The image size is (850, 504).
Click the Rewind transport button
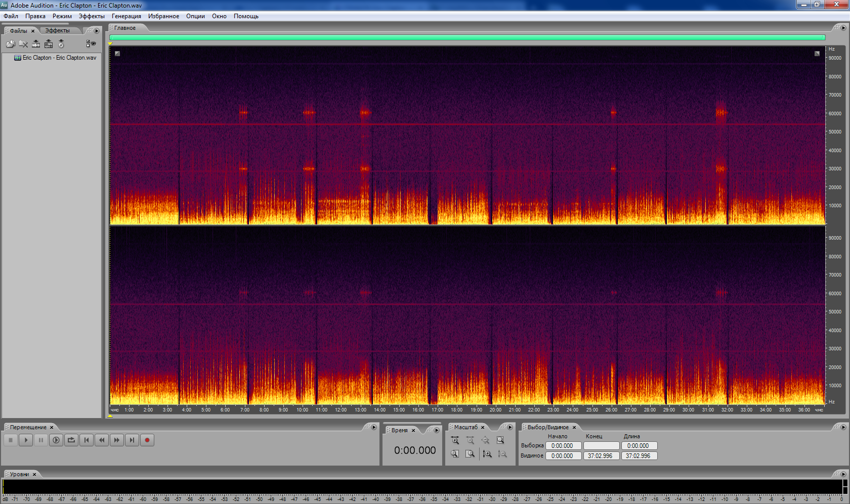[x=102, y=440]
